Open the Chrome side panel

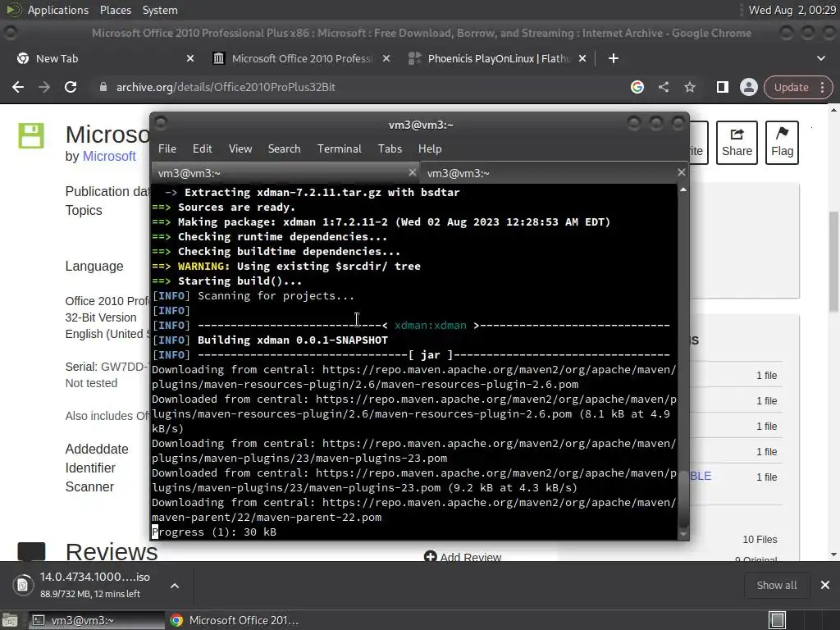(722, 87)
